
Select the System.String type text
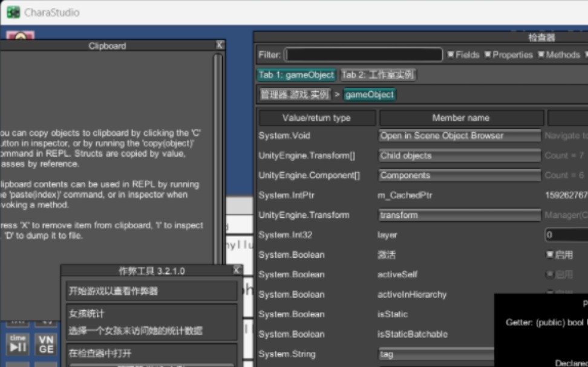pos(287,354)
